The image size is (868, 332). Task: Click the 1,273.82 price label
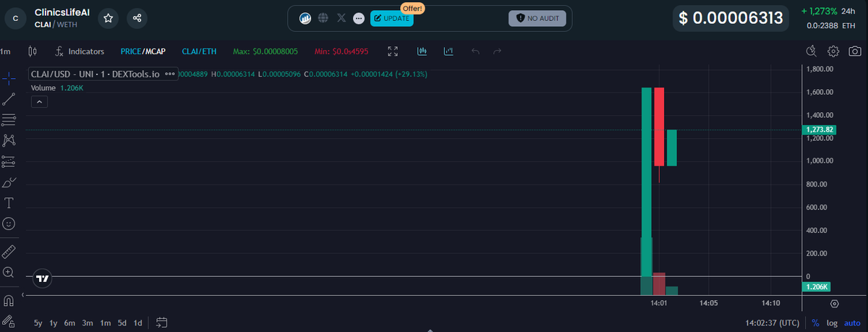[x=819, y=129]
